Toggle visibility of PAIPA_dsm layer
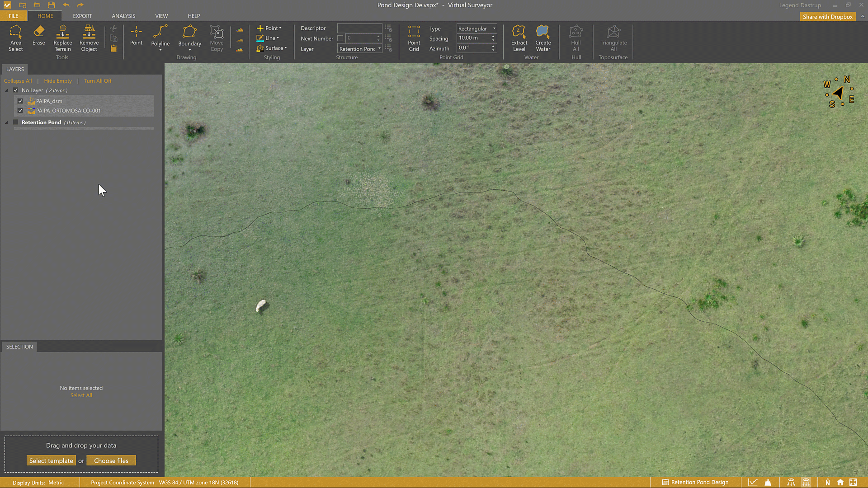This screenshot has width=868, height=488. click(20, 101)
